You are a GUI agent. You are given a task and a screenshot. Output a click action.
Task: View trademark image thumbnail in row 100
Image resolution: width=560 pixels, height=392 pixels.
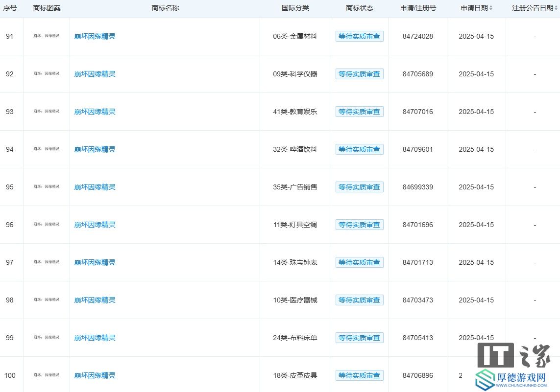[47, 375]
